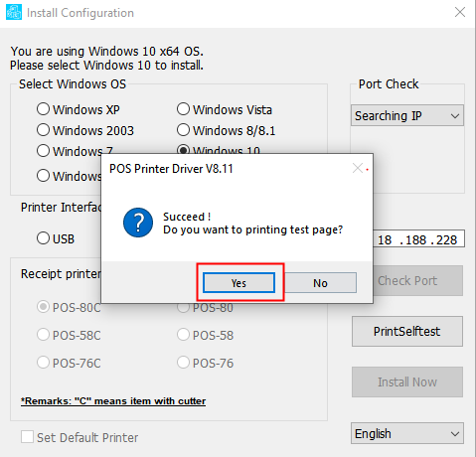
Task: Click No to skip test page
Action: pyautogui.click(x=320, y=283)
